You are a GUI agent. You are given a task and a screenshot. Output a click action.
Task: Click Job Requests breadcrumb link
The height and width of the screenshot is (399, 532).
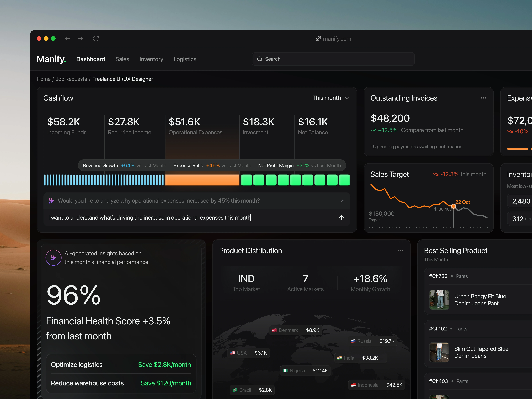(71, 79)
